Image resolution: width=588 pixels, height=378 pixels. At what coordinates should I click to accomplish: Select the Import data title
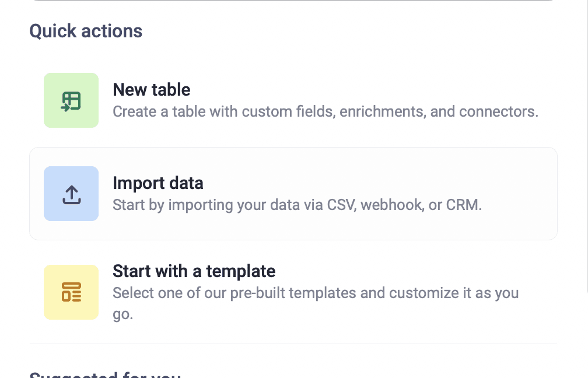point(157,183)
